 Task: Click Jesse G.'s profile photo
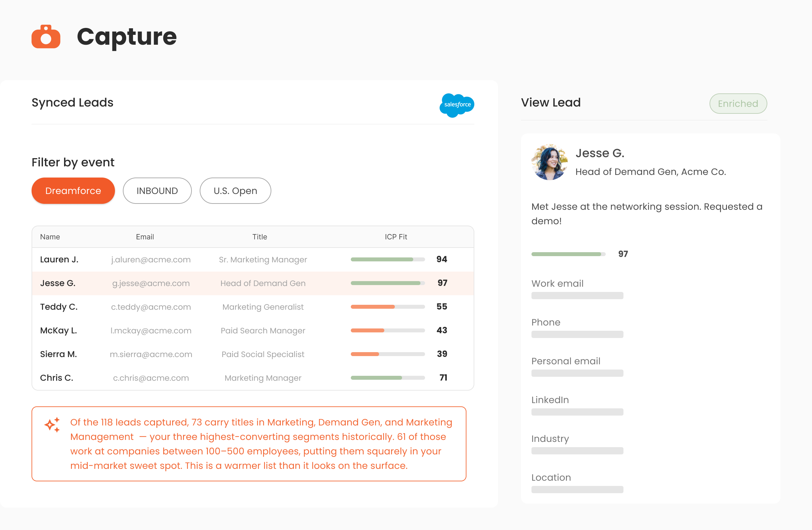549,162
